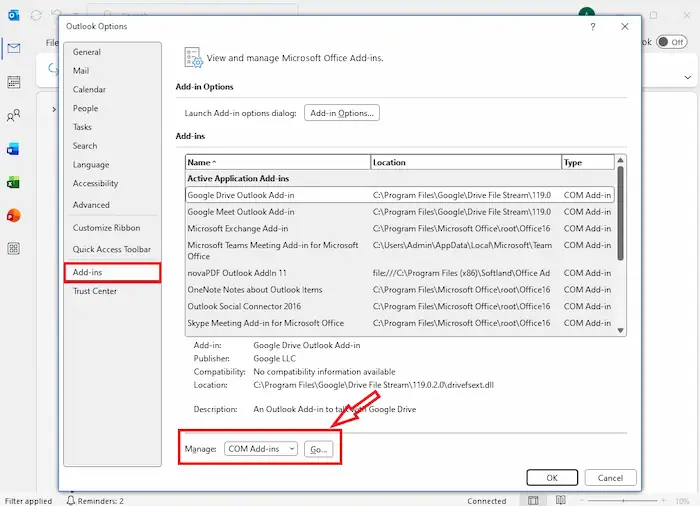This screenshot has width=700, height=506.
Task: Switch to Normal view icon in status bar
Action: point(533,500)
